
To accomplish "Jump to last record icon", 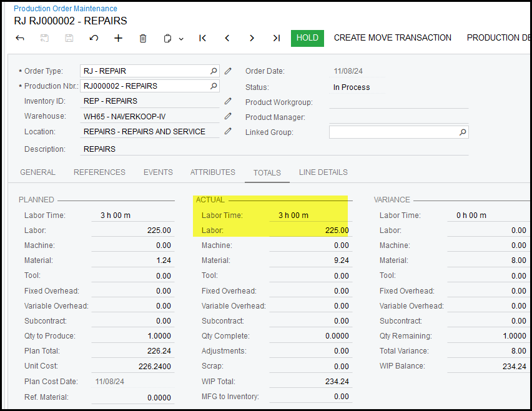I will pyautogui.click(x=276, y=38).
